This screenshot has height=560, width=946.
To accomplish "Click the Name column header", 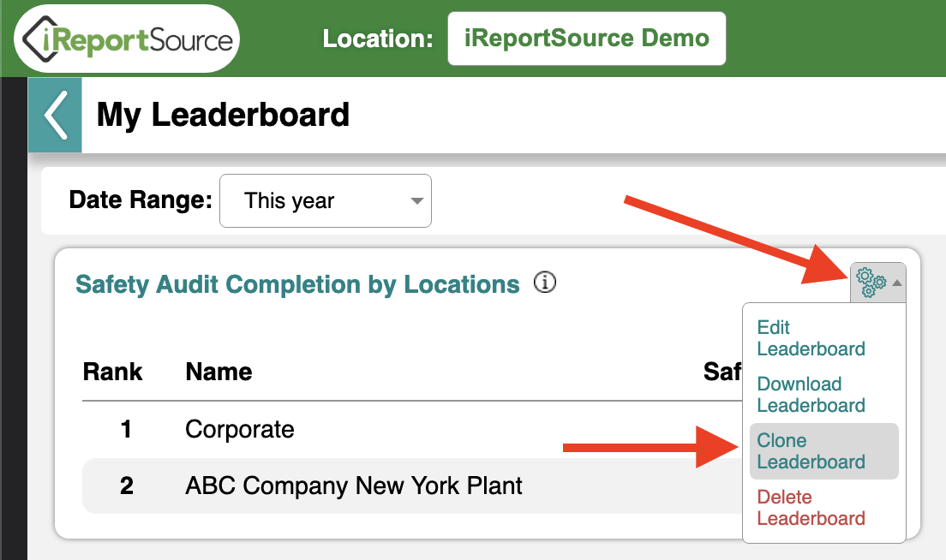I will pyautogui.click(x=219, y=372).
